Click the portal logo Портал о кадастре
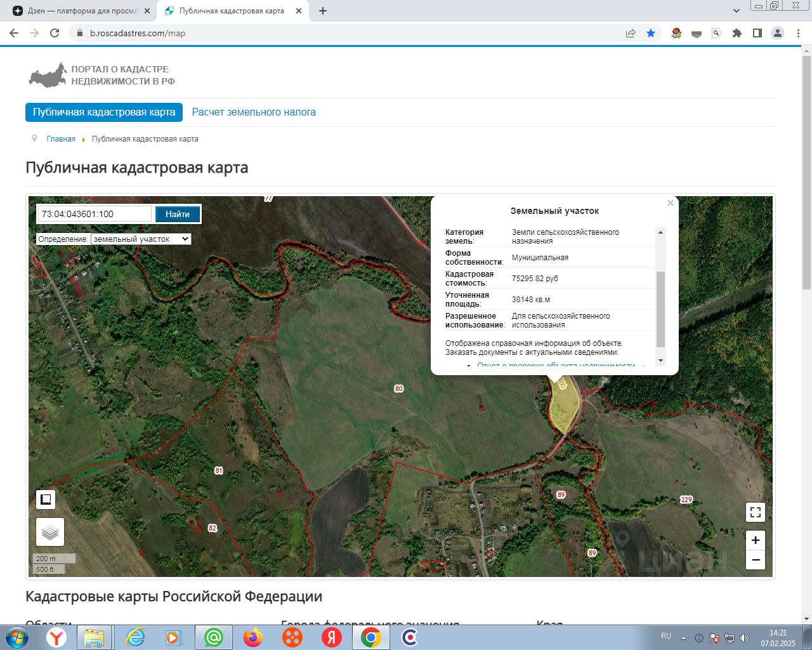Viewport: 812px width, 650px height. pyautogui.click(x=102, y=75)
